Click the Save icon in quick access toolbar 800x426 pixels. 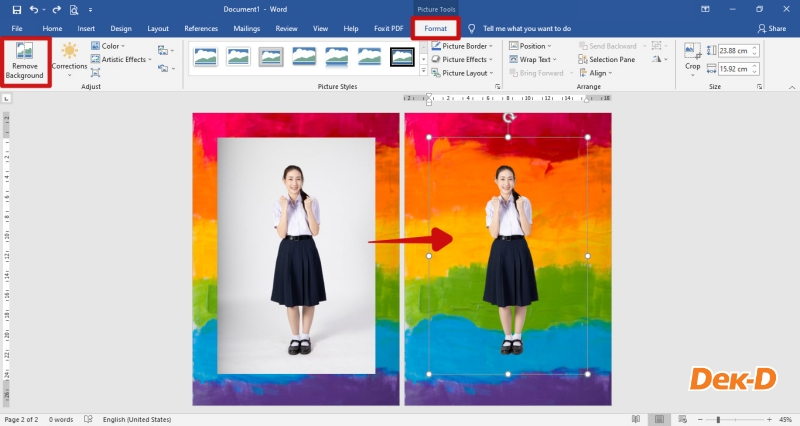16,9
